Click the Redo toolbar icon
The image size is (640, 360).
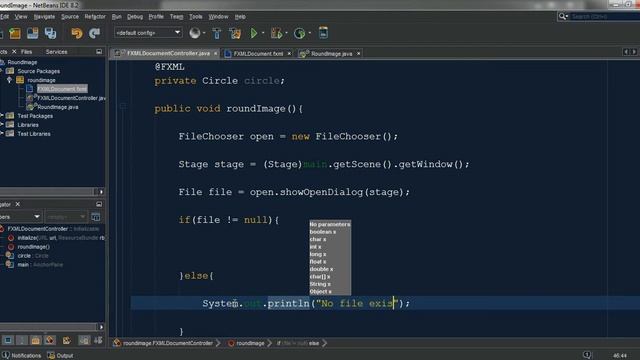pos(94,33)
